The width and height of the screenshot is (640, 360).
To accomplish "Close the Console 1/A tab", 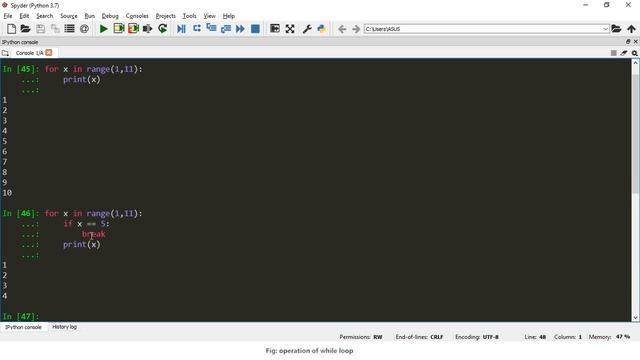I will pyautogui.click(x=49, y=53).
